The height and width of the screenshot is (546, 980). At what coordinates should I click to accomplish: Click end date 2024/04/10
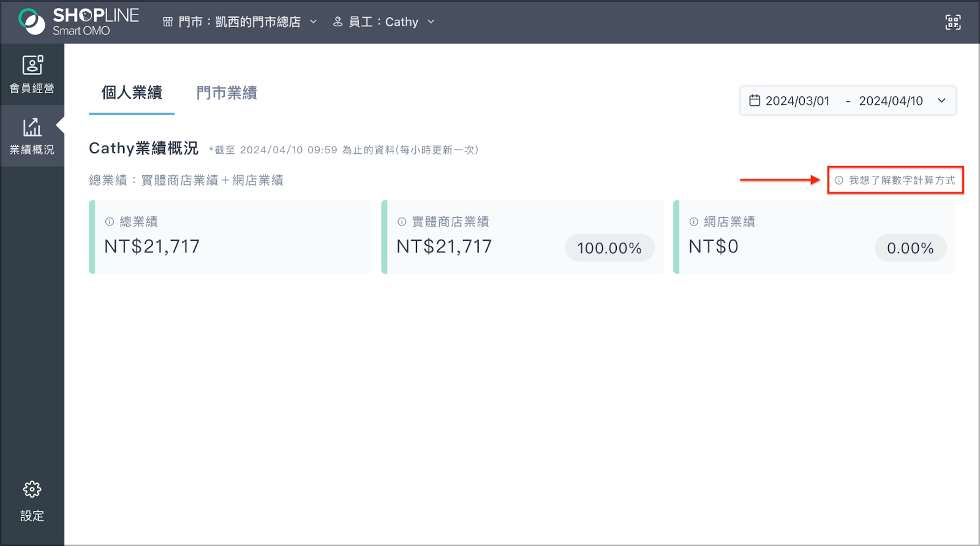pos(891,100)
